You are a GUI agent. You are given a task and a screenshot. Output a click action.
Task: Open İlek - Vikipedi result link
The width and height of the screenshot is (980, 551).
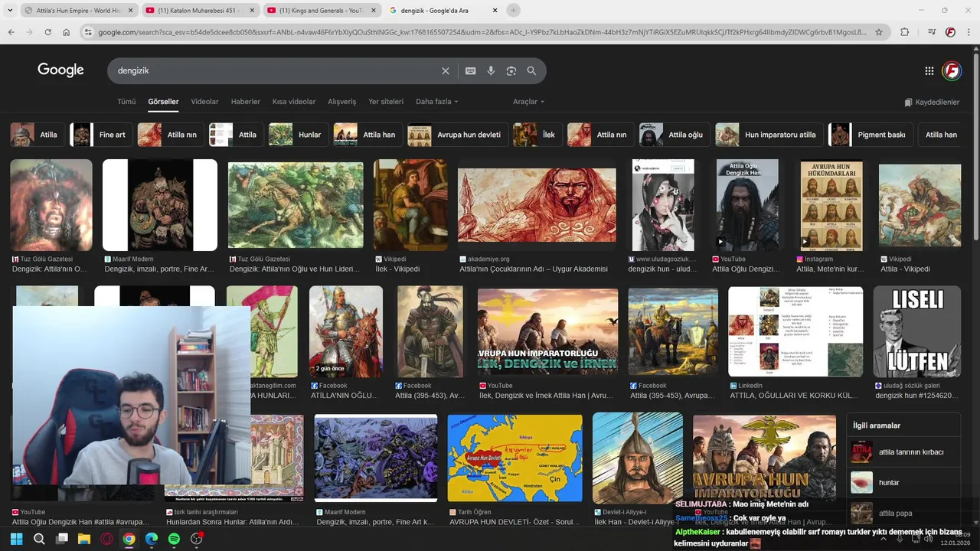coord(396,269)
